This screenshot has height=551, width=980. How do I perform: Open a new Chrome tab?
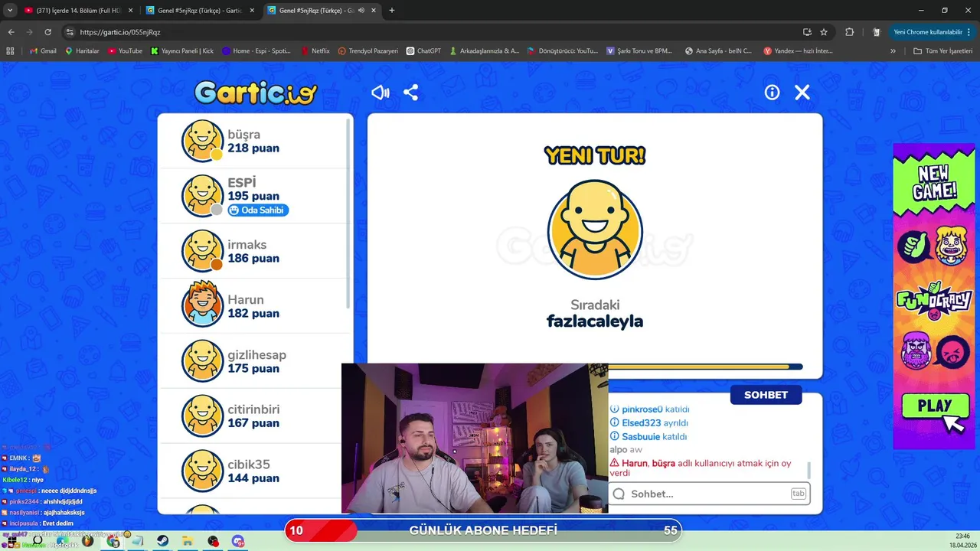(x=392, y=11)
